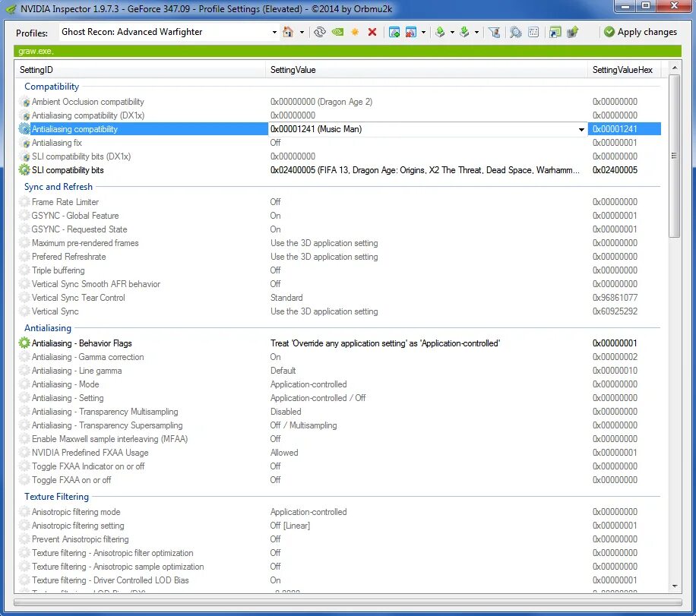Export the profile with the green up-arrow icon
The image size is (696, 616).
440,32
